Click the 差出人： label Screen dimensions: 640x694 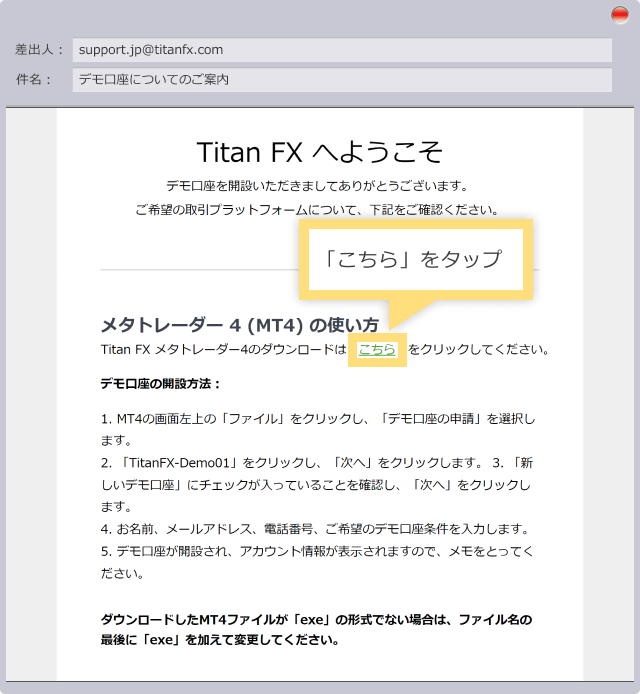pyautogui.click(x=40, y=50)
